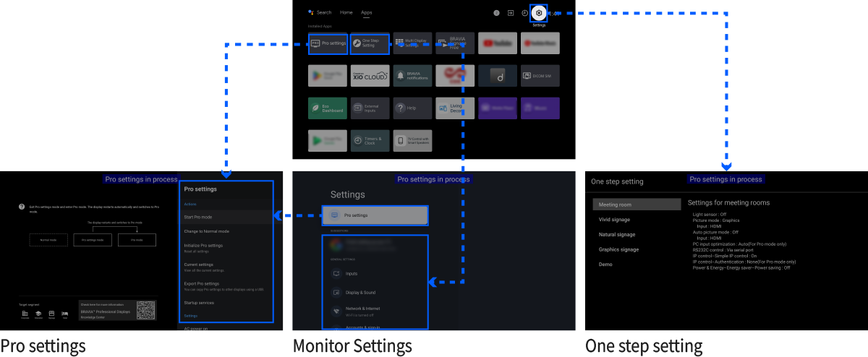Select the Meeting room preset
The height and width of the screenshot is (357, 868).
pos(636,205)
